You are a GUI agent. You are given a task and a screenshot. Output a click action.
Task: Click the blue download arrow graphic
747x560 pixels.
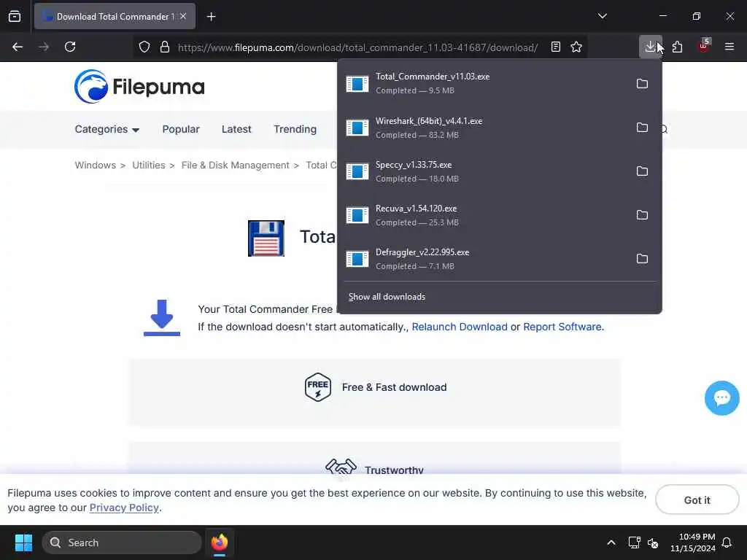click(x=162, y=318)
